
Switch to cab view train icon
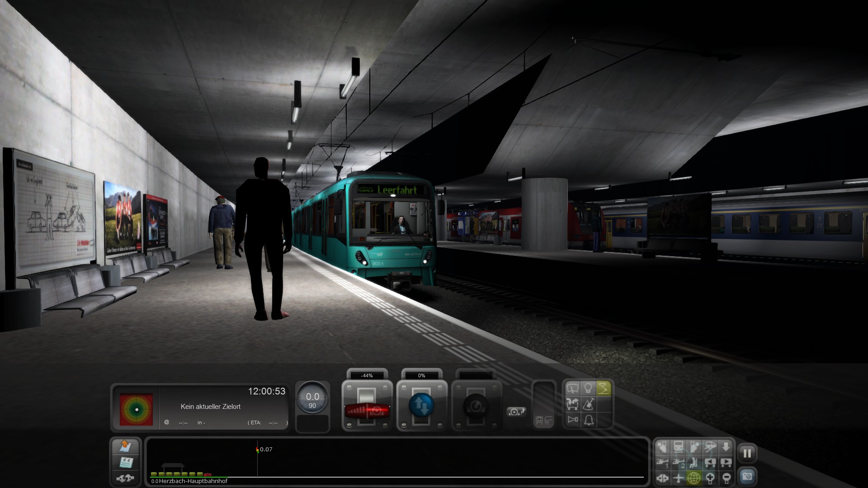pyautogui.click(x=678, y=447)
